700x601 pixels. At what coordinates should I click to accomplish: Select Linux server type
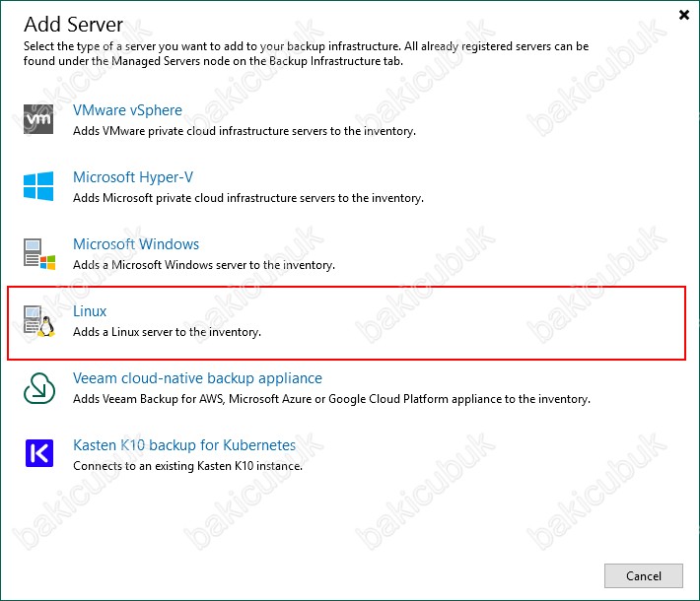coord(90,311)
